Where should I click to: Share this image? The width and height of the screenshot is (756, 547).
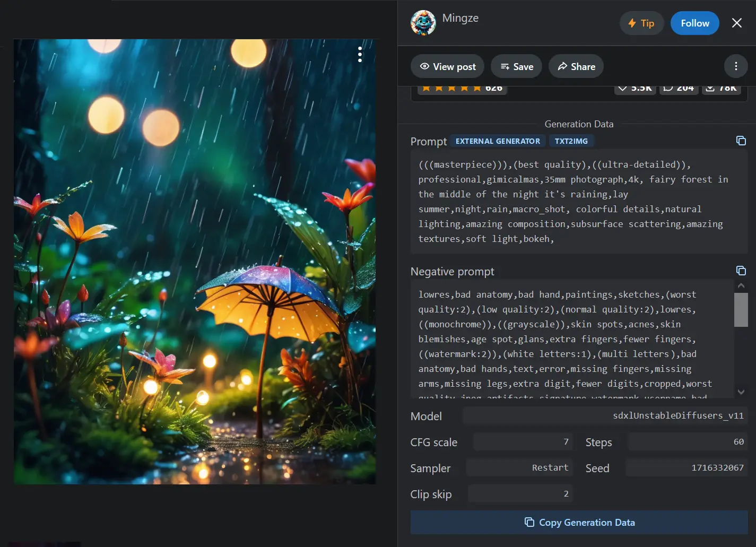[x=576, y=66]
